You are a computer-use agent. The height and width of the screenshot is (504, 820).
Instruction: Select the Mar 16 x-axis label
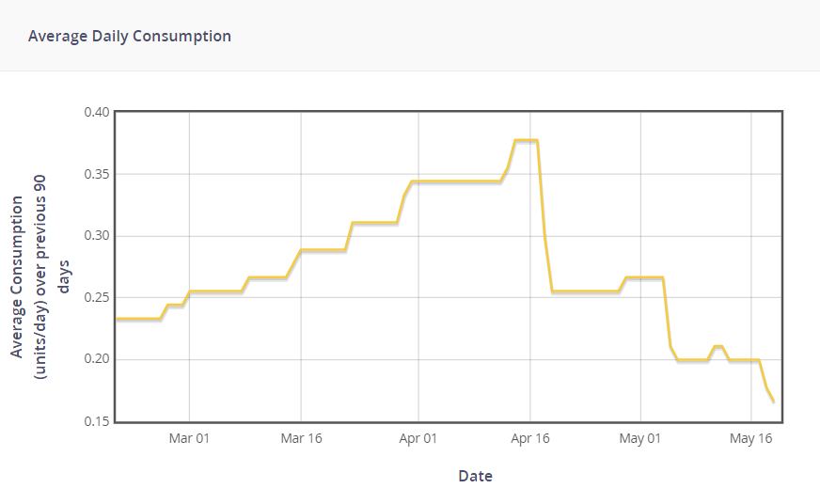click(301, 438)
